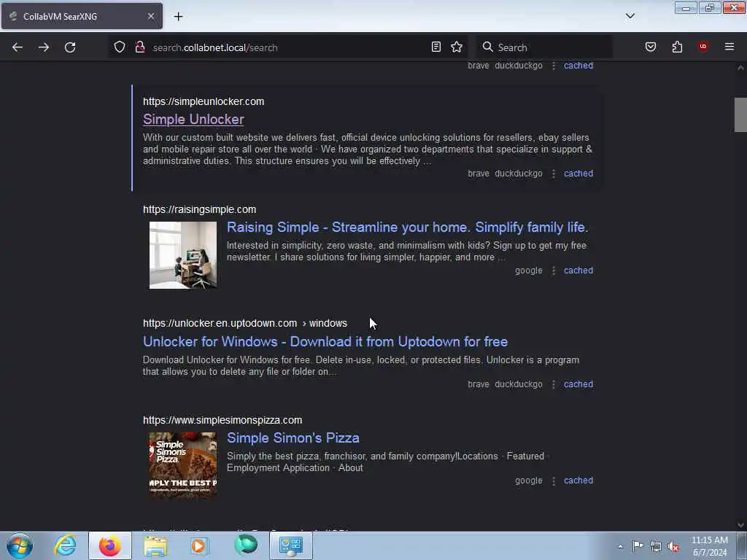The width and height of the screenshot is (747, 560).
Task: Open the clock showing 11:15 AM
Action: [709, 546]
